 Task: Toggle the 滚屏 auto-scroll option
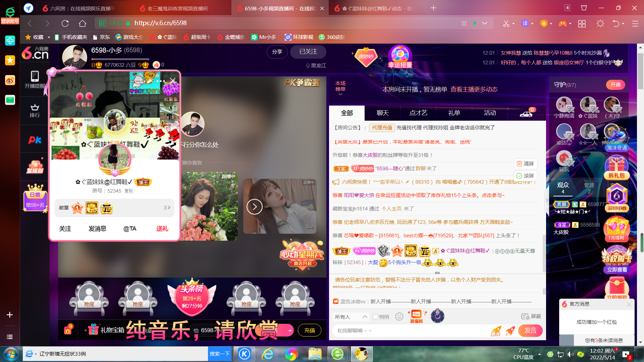point(525,176)
